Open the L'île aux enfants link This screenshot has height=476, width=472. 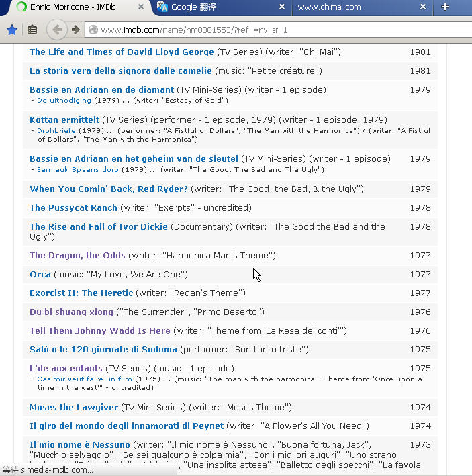point(66,368)
